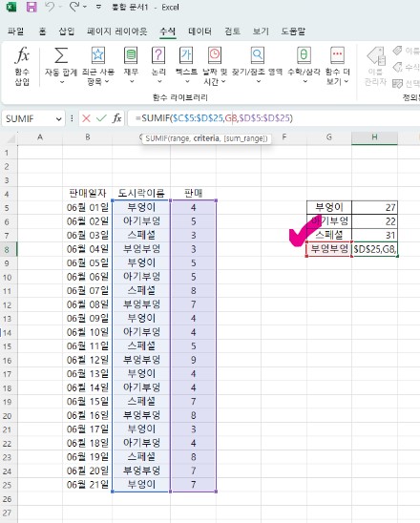Click the SUMIF name in the function tooltip
The image size is (420, 523).
pyautogui.click(x=157, y=138)
